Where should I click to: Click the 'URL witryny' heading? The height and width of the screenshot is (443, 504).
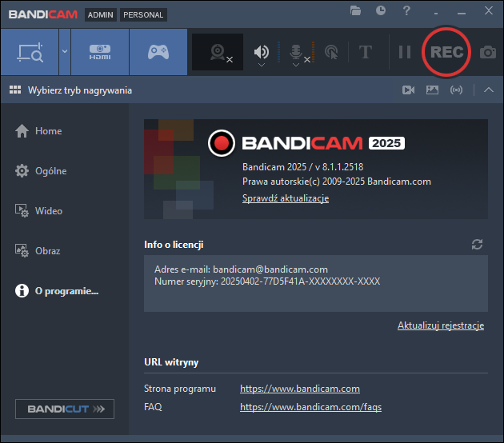[x=171, y=362]
